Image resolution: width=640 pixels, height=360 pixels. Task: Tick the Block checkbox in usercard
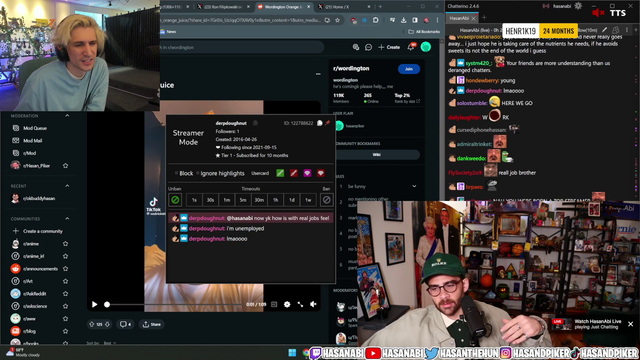[x=176, y=173]
